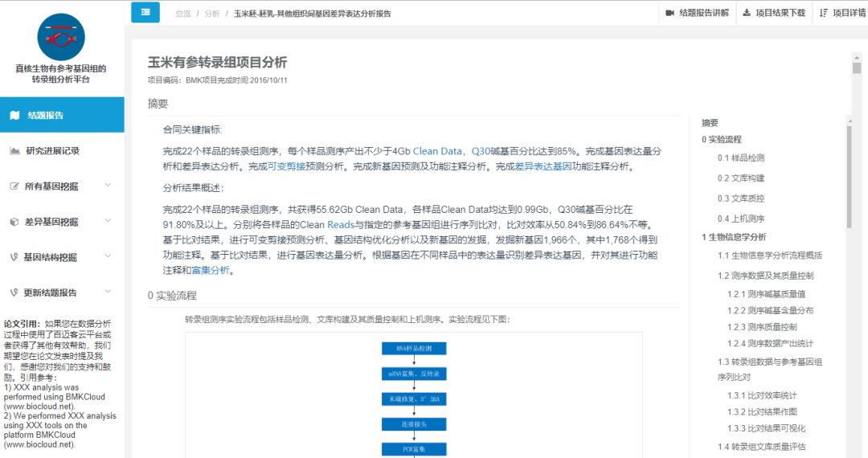This screenshot has height=458, width=868.
Task: Click the 研究进展记录 chart icon
Action: click(14, 150)
